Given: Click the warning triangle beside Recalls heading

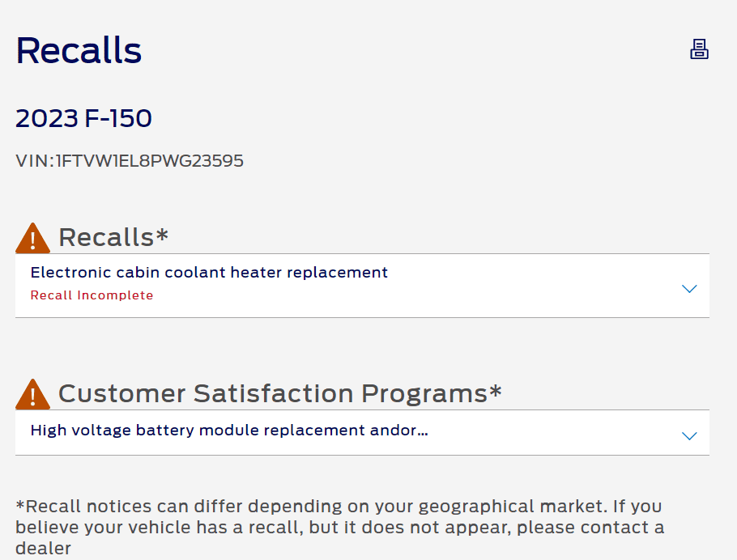Looking at the screenshot, I should point(32,239).
